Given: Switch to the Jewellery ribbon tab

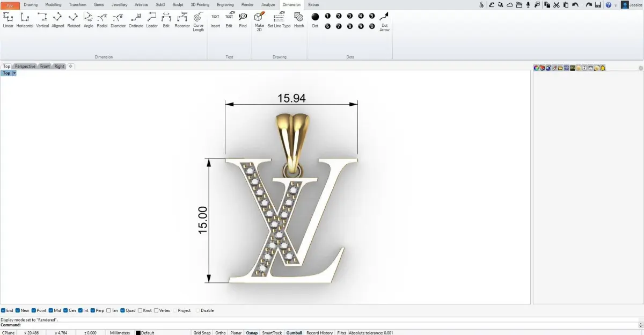Looking at the screenshot, I should click(120, 5).
